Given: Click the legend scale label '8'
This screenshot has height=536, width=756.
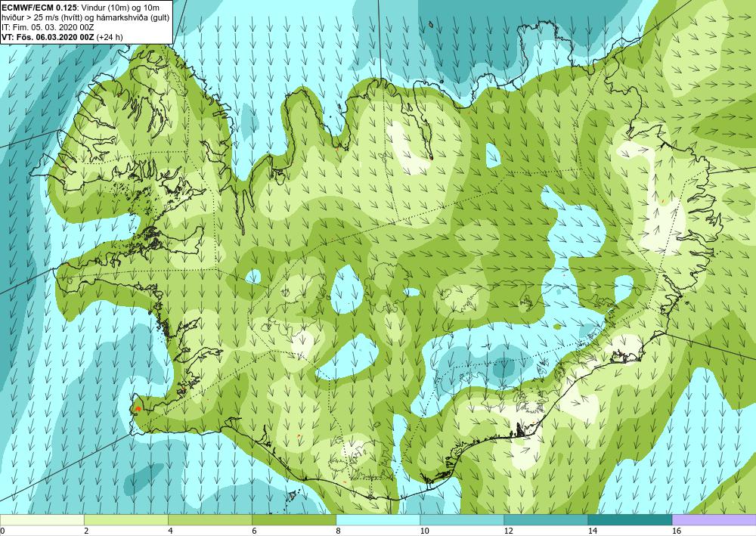Looking at the screenshot, I should [338, 531].
